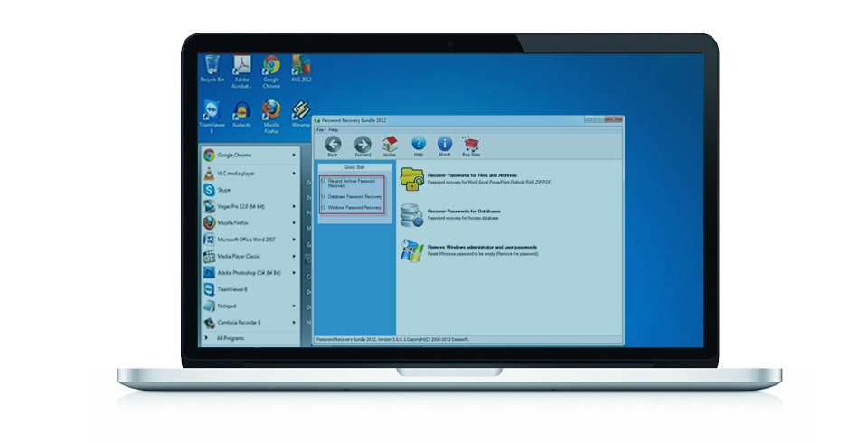Open the Help menu in menu bar
This screenshot has height=443, width=868.
click(x=333, y=130)
